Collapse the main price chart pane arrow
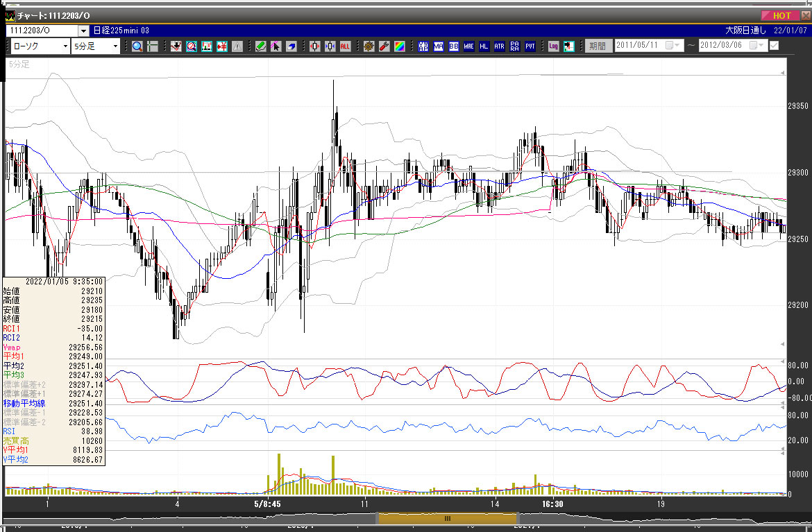Image resolution: width=812 pixels, height=532 pixels. click(782, 74)
